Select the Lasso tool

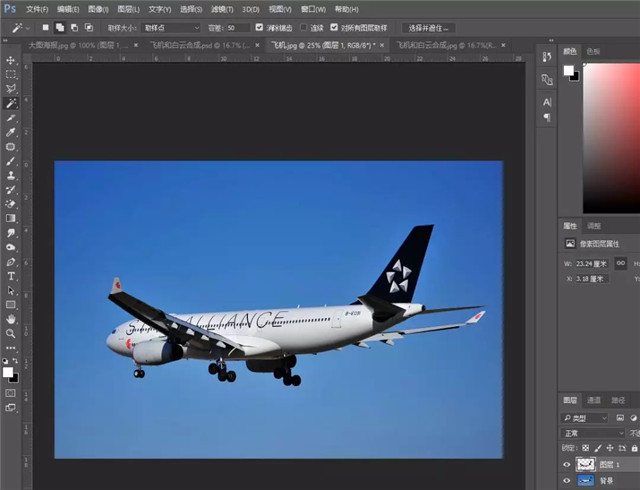tap(11, 89)
